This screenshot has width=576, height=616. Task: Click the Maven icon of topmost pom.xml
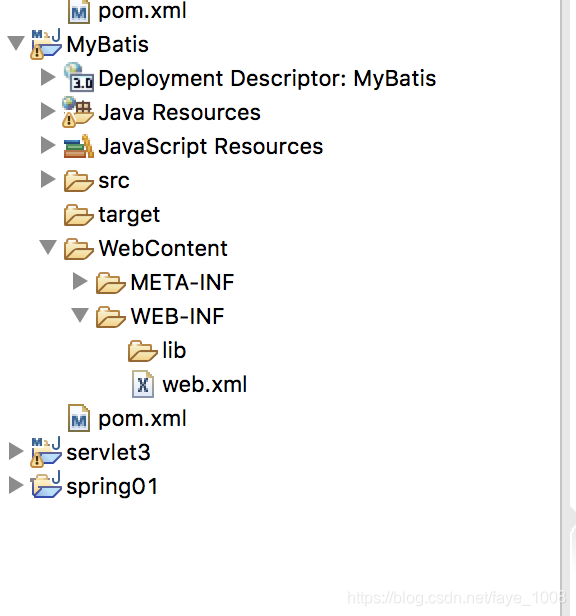pyautogui.click(x=79, y=11)
